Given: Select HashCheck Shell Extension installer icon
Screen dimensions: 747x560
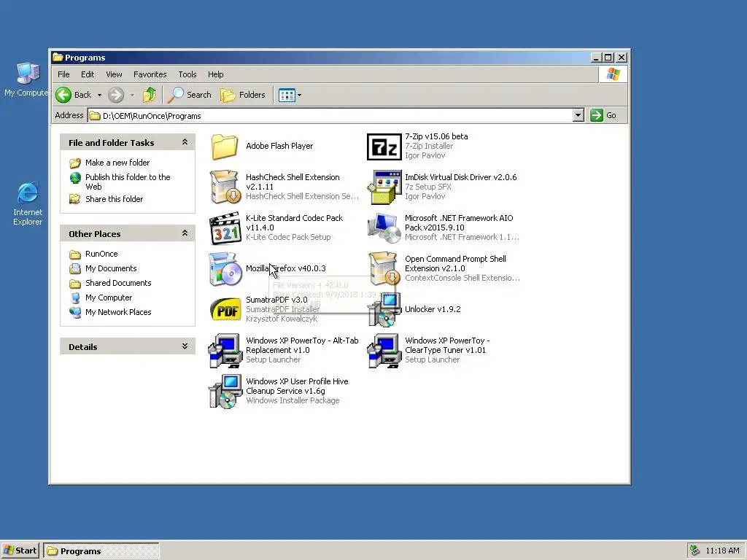Looking at the screenshot, I should pyautogui.click(x=225, y=187).
